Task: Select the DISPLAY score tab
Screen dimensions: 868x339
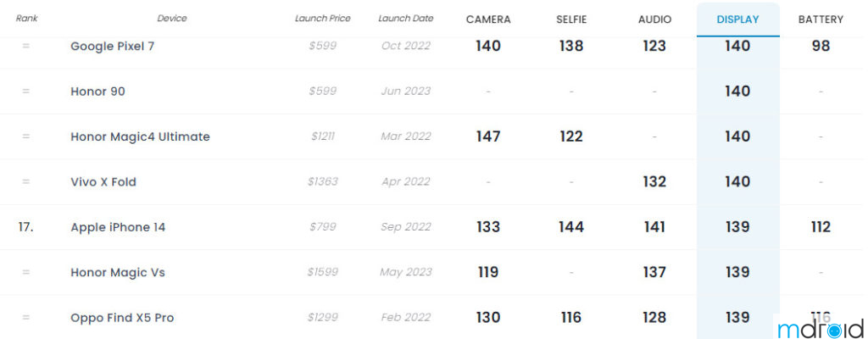Action: (737, 19)
